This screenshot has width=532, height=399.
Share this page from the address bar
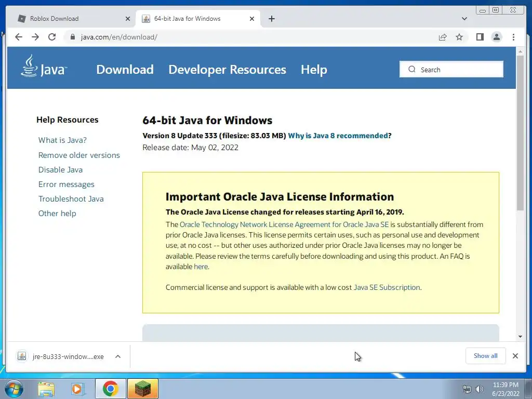443,37
